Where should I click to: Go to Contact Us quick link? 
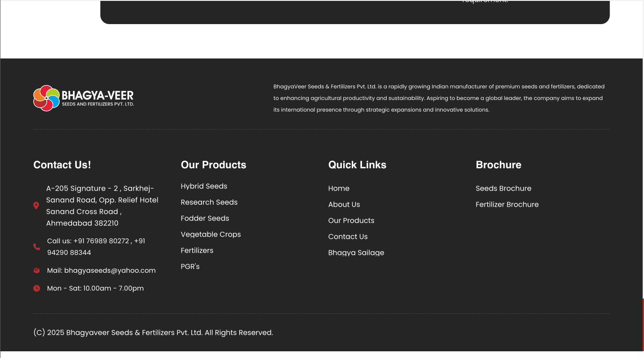click(x=348, y=237)
